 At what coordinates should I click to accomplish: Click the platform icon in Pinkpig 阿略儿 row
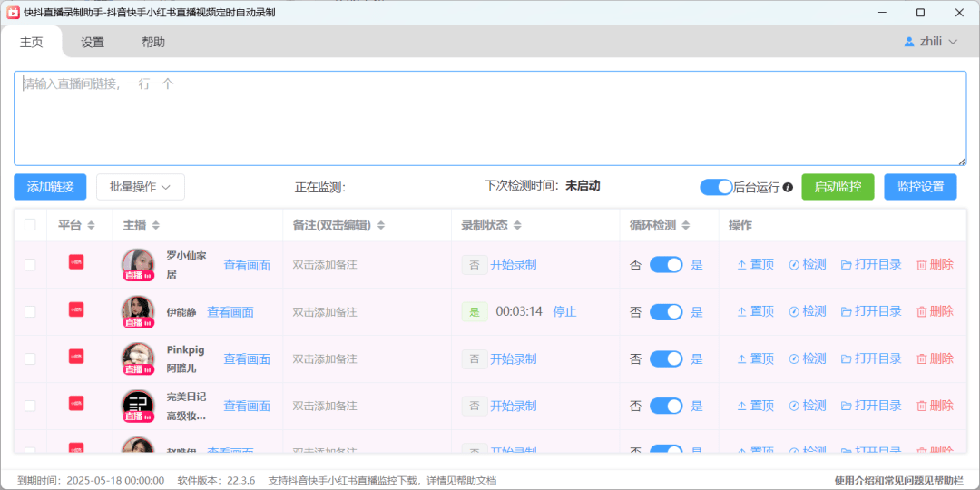coord(76,357)
